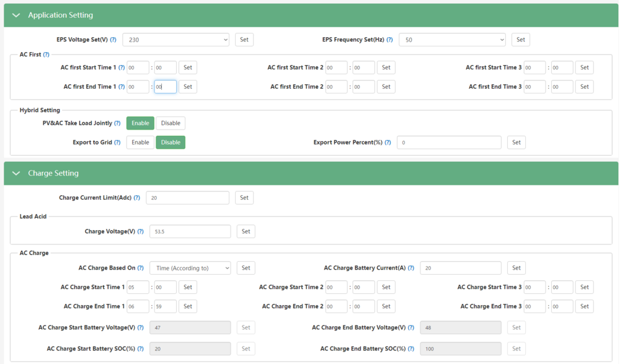Click Set button for Charge Voltage
The height and width of the screenshot is (364, 620).
point(246,231)
